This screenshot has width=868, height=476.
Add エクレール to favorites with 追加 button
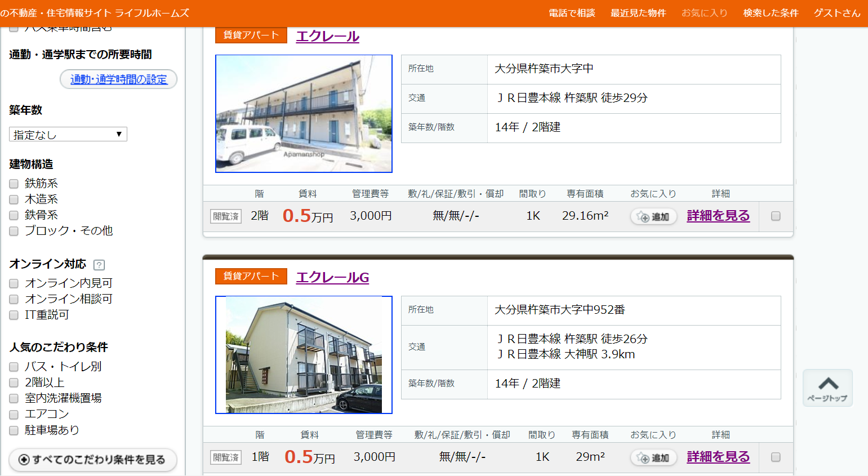pyautogui.click(x=653, y=217)
